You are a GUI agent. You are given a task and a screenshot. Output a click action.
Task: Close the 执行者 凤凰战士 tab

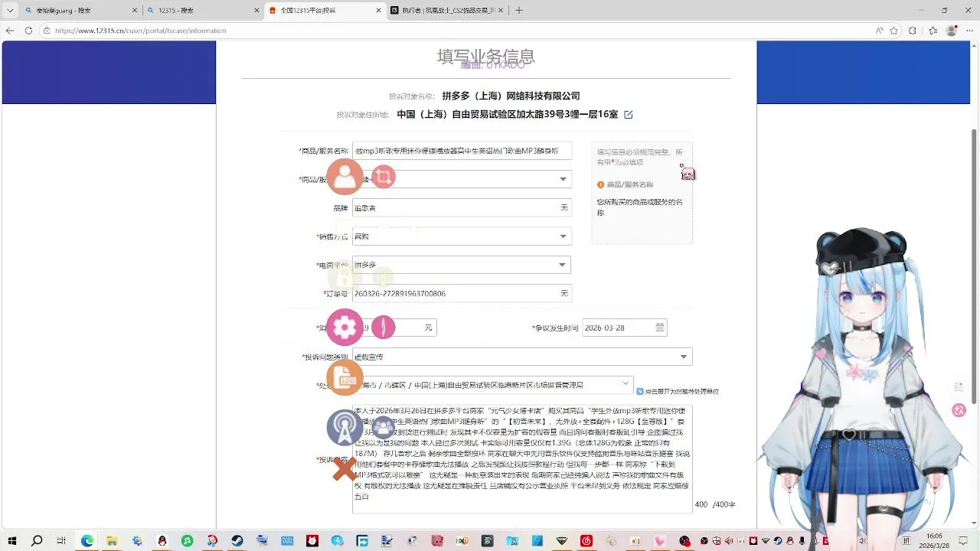[x=501, y=10]
